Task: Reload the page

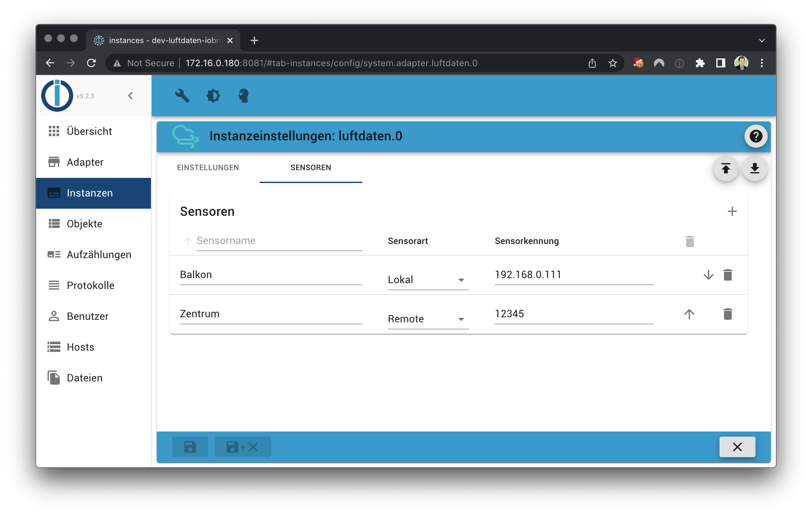Action: pos(91,63)
